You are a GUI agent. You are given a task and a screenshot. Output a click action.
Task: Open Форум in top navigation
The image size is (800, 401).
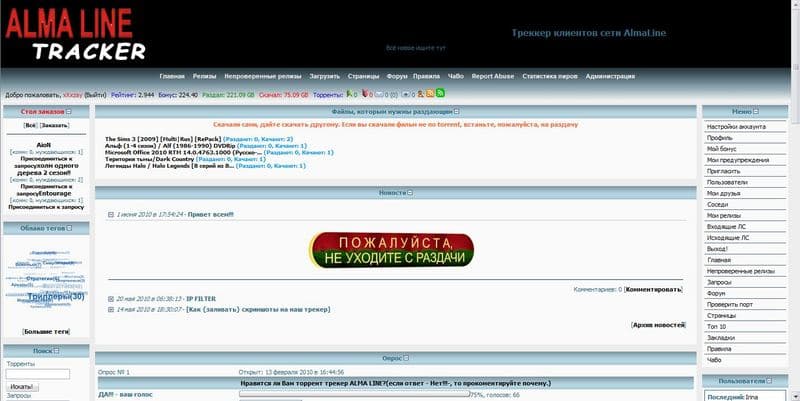tap(397, 76)
